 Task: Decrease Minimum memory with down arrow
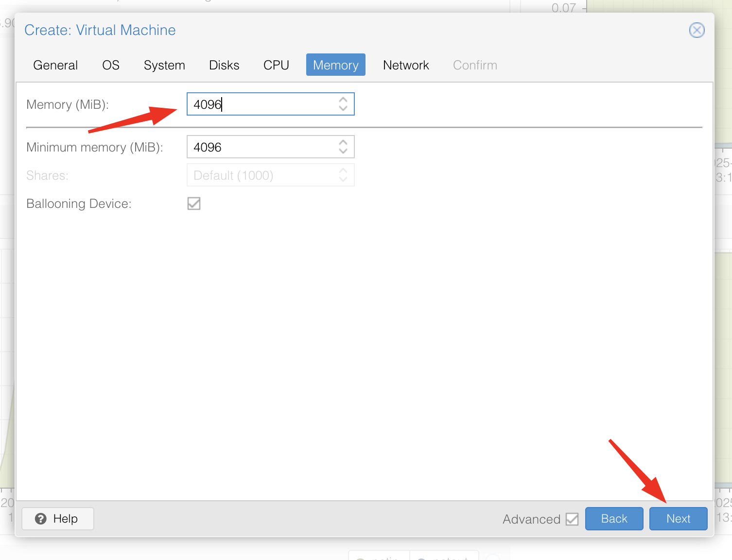[343, 151]
